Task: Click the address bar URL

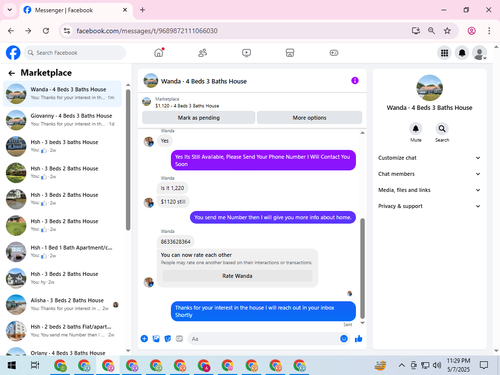Action: click(x=147, y=31)
